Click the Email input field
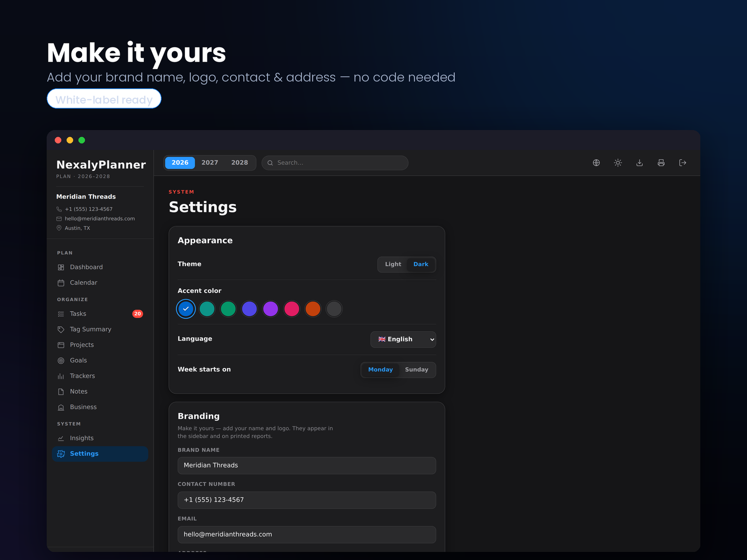 [x=307, y=535]
